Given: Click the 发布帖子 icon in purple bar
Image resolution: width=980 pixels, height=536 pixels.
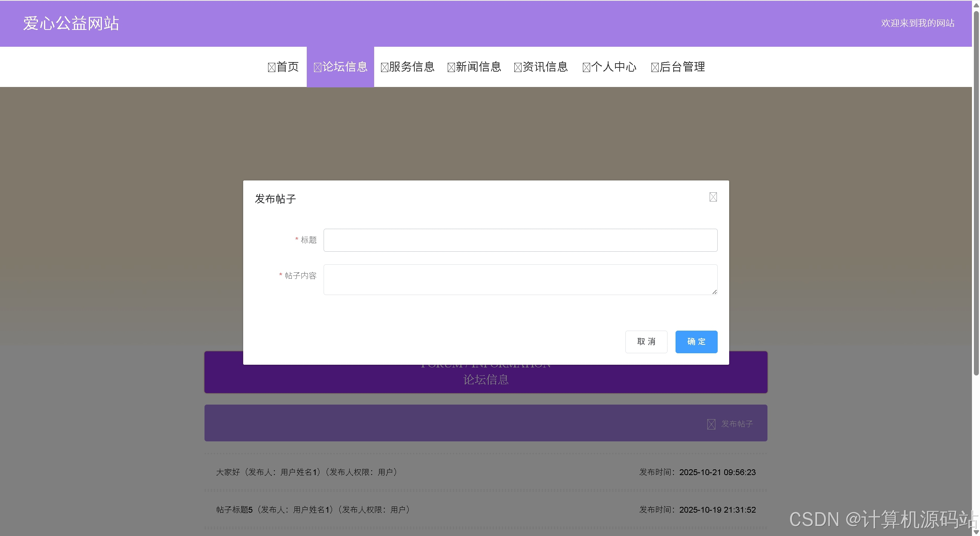Looking at the screenshot, I should (x=711, y=424).
